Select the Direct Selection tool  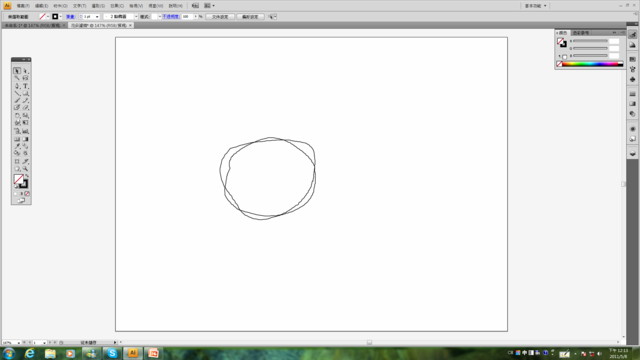(25, 71)
